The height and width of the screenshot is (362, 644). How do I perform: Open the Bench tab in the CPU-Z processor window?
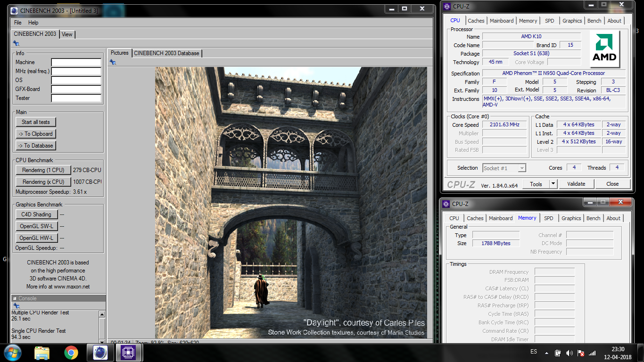pyautogui.click(x=594, y=21)
